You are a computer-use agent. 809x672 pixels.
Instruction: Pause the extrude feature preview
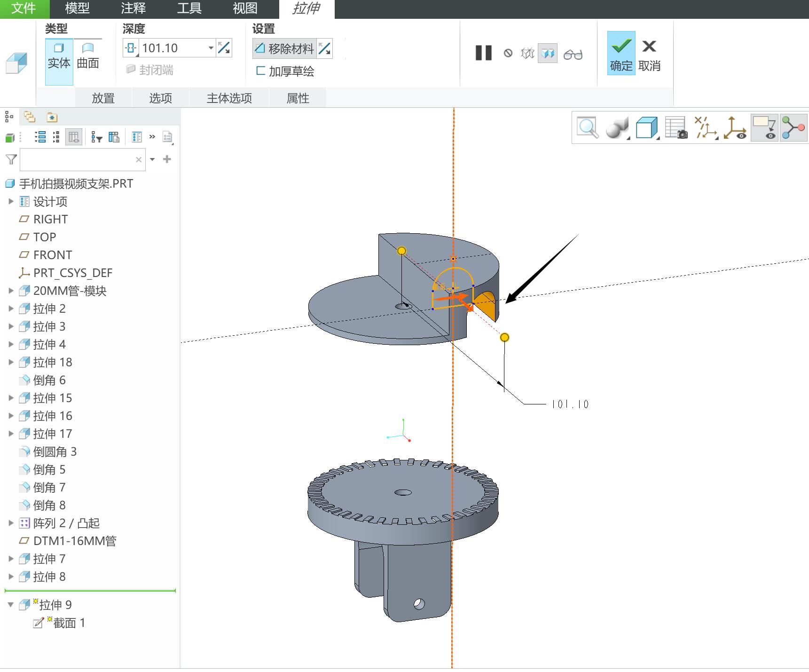click(483, 53)
